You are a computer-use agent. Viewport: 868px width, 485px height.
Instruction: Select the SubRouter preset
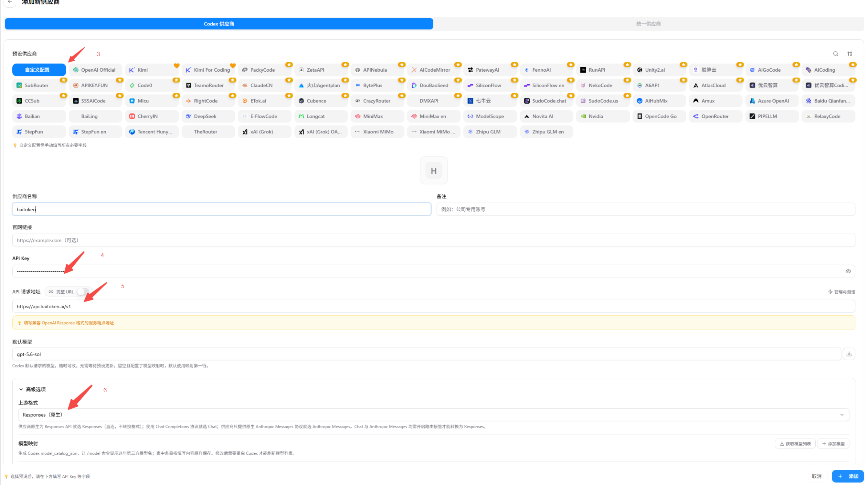[39, 85]
